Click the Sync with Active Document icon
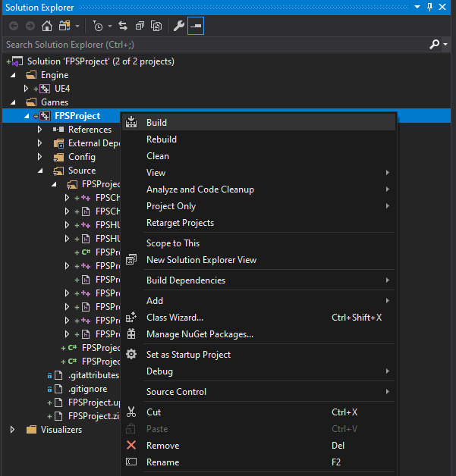 click(123, 26)
